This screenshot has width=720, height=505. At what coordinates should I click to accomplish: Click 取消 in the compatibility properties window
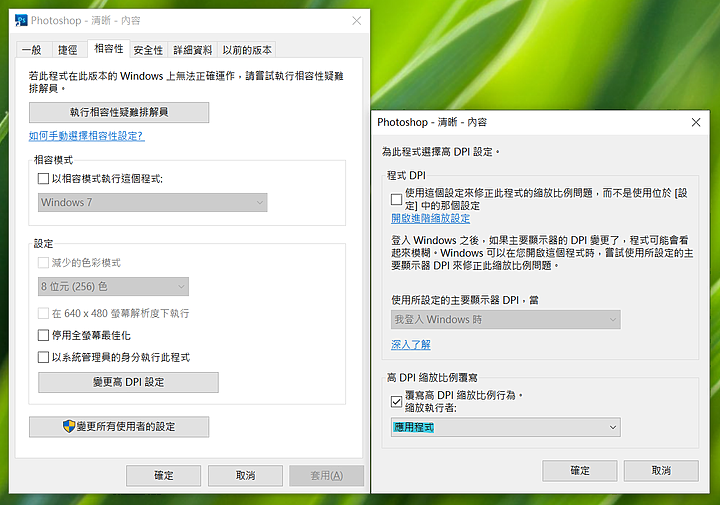tap(245, 476)
